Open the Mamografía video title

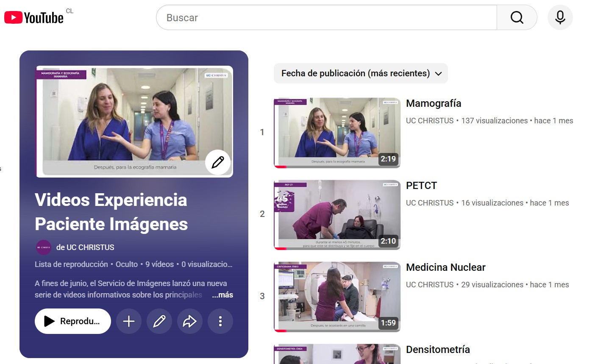click(434, 103)
